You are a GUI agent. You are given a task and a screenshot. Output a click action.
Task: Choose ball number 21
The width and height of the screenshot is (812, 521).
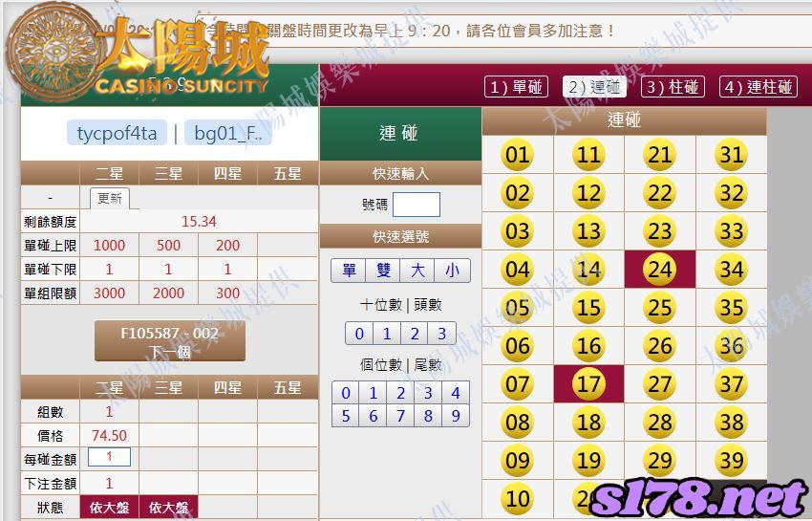pyautogui.click(x=660, y=155)
